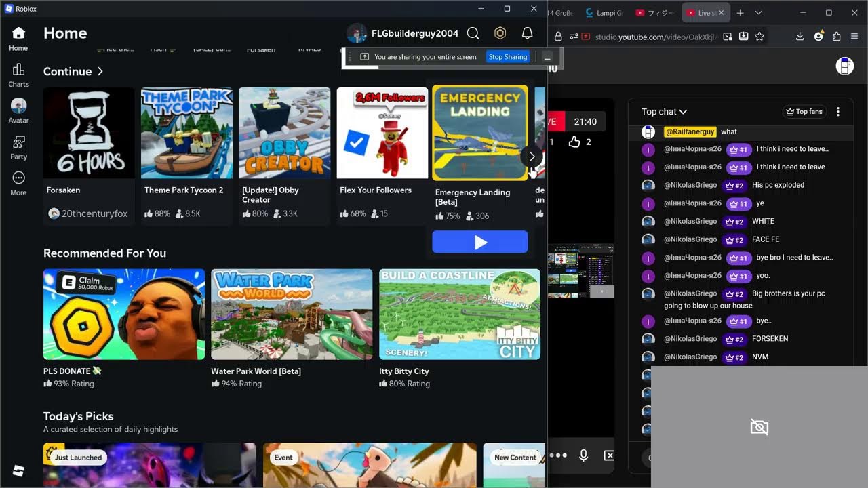Open the More menu in Roblox sidebar
Image resolution: width=868 pixels, height=488 pixels.
point(18,183)
